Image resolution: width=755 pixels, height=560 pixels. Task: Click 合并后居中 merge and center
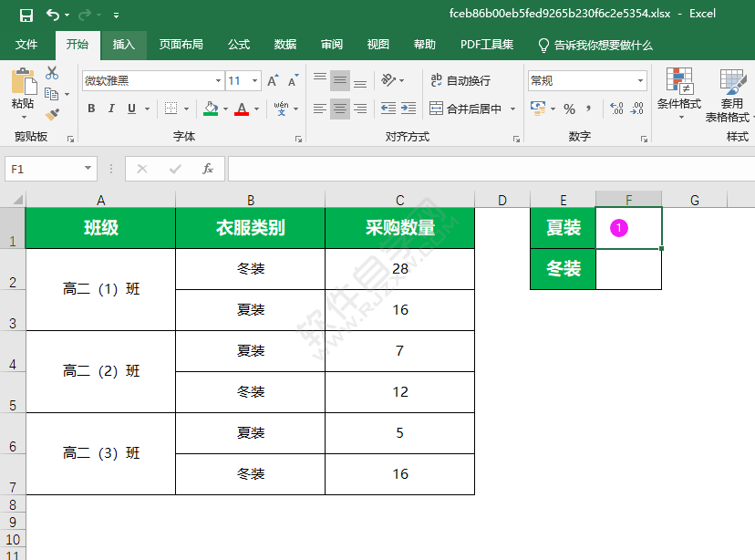[x=467, y=109]
